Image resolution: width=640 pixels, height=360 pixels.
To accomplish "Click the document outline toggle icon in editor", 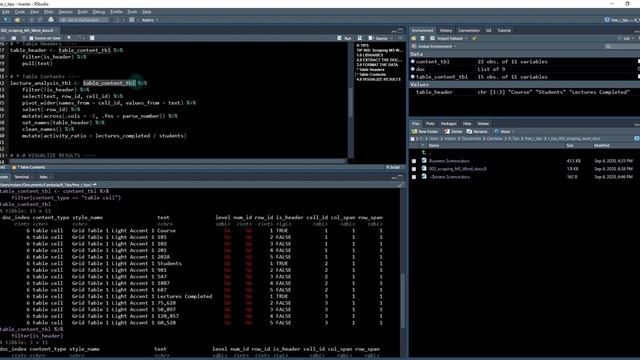I will [401, 38].
